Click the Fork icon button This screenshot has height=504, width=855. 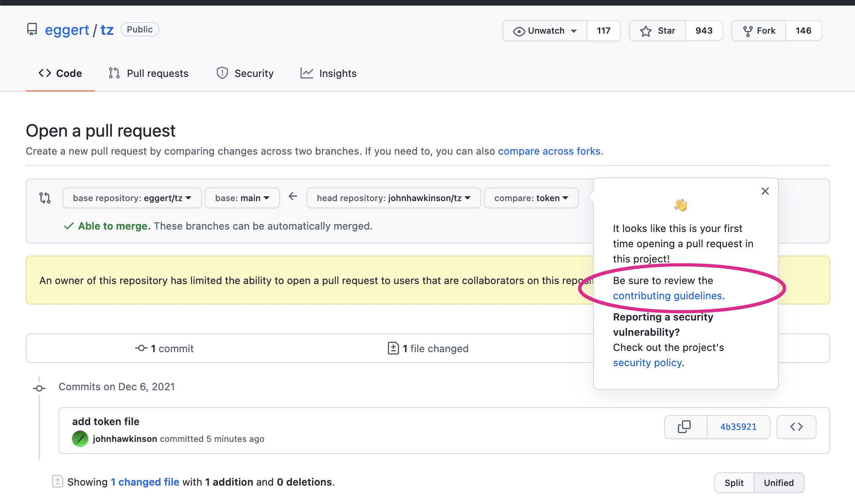pos(758,31)
